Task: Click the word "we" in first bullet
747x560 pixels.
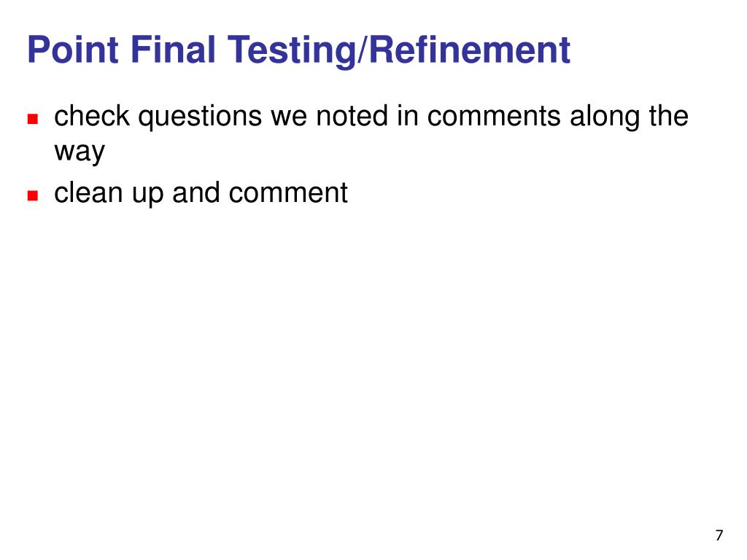Action: click(289, 118)
